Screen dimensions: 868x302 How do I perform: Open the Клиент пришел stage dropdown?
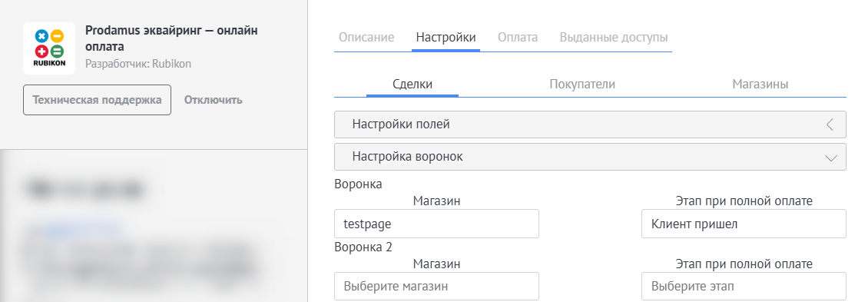(x=744, y=224)
